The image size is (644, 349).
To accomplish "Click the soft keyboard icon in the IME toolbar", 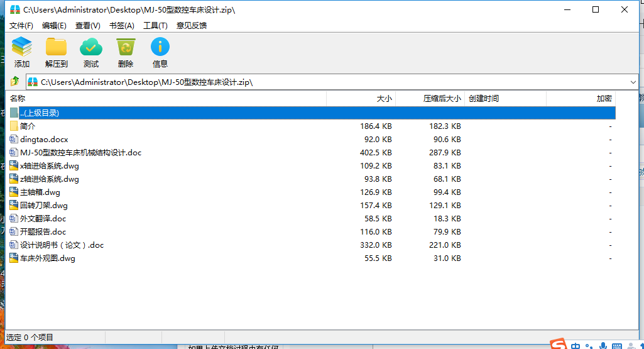I will point(617,346).
